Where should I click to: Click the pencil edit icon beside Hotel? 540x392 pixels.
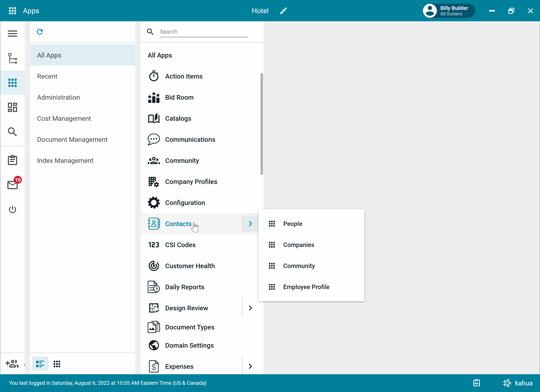click(283, 11)
